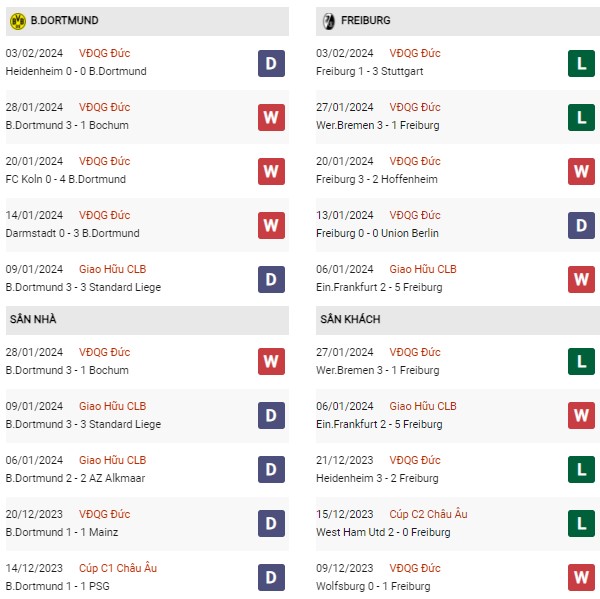Click the W badge for FC Koln 0-4 B.Dortmund

click(271, 171)
